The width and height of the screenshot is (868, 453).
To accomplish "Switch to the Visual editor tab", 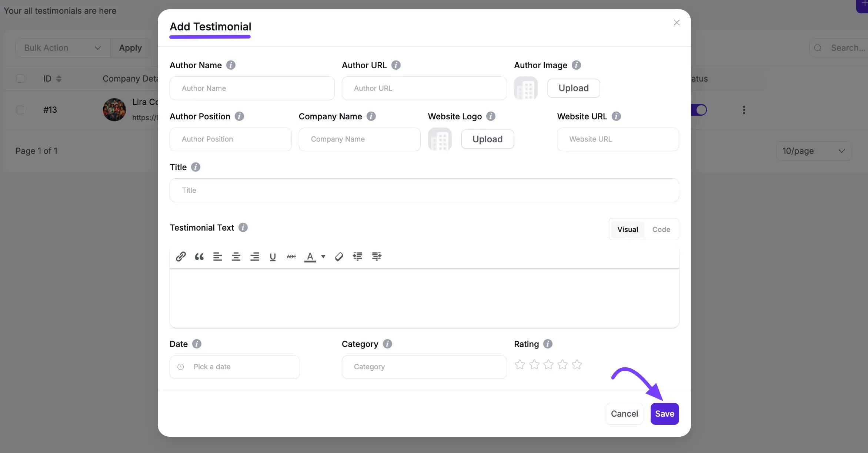I will click(627, 229).
